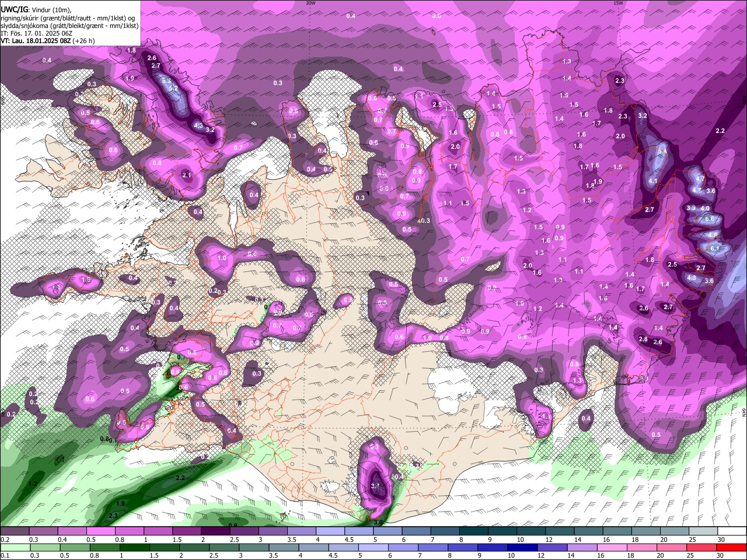Click the light grey 25–30 snow scale swatch
This screenshot has height=560, width=747.
pos(704,531)
